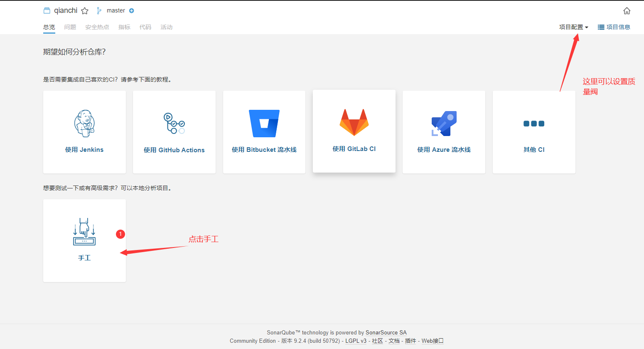Click the master branch icon
Screen dimensions: 644x349
click(99, 11)
